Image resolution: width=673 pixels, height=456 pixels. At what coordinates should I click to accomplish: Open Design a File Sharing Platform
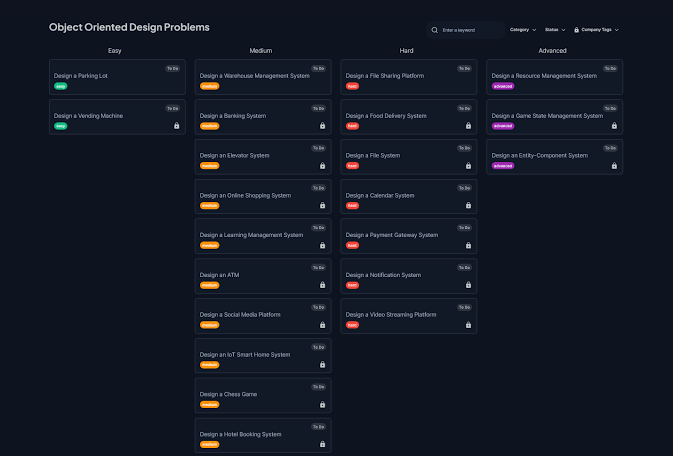point(409,77)
